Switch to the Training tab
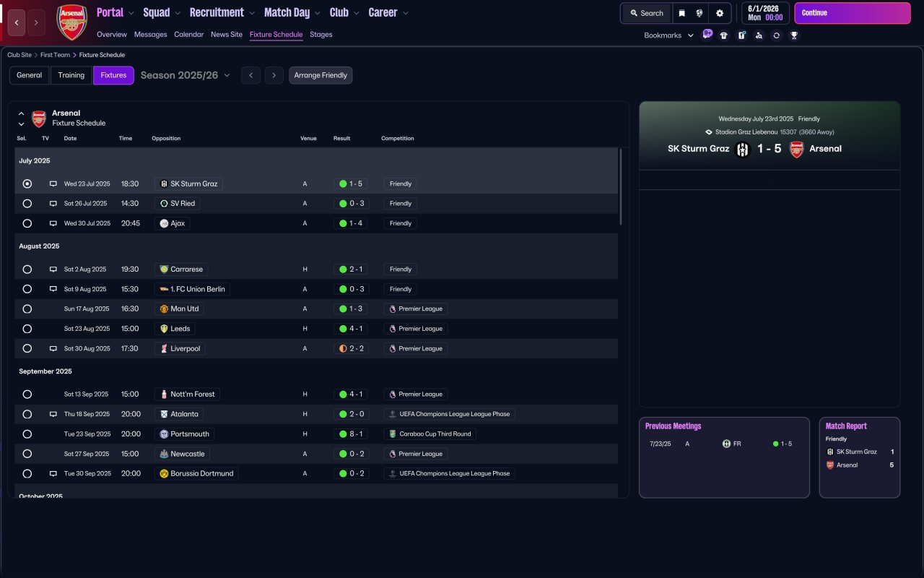The height and width of the screenshot is (578, 924). 71,75
